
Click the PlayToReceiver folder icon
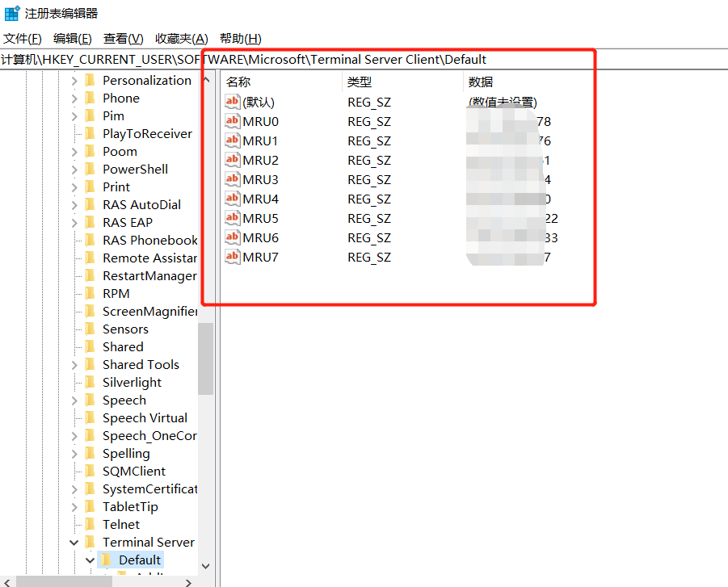click(90, 134)
